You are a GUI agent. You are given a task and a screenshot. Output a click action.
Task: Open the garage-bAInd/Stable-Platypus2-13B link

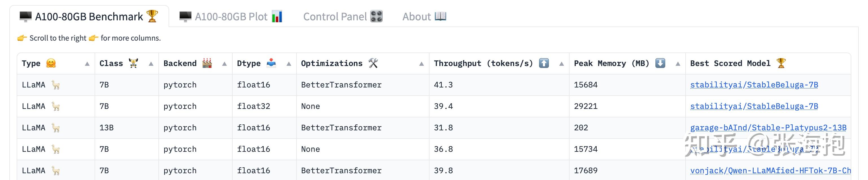click(768, 128)
